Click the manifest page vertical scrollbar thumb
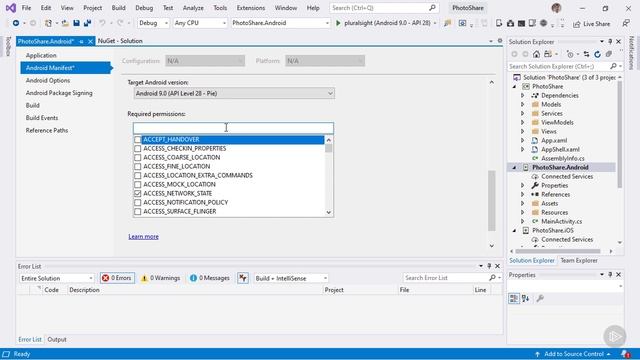The image size is (640, 360). (x=491, y=200)
